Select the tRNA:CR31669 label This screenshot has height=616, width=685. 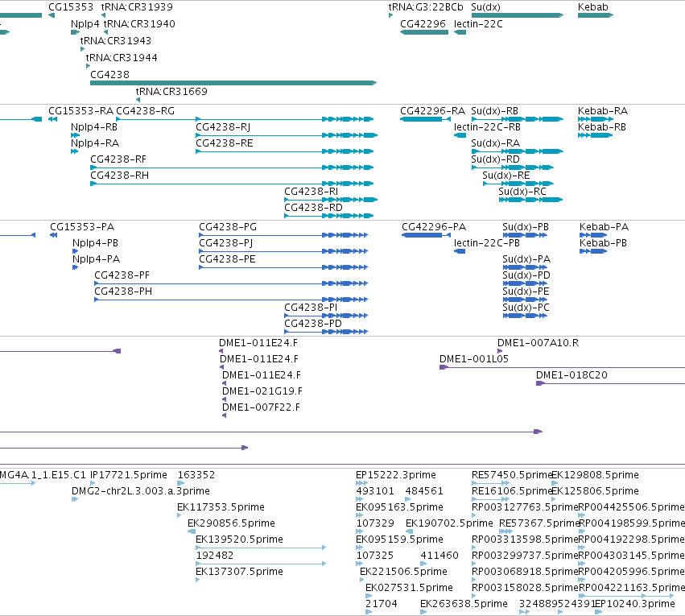pos(171,92)
